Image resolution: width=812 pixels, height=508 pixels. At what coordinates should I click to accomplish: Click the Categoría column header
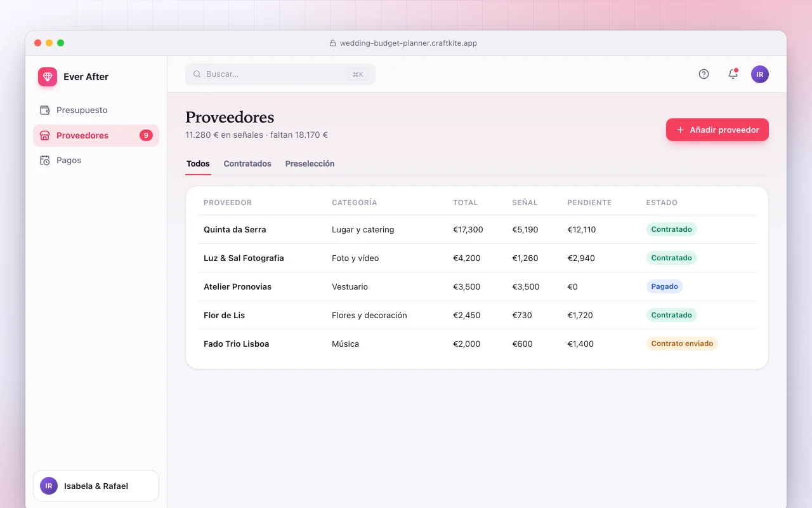coord(355,203)
